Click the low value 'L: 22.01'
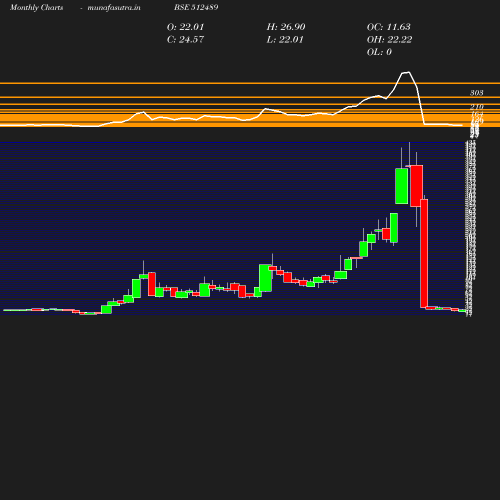Image resolution: width=500 pixels, height=500 pixels. tap(285, 40)
